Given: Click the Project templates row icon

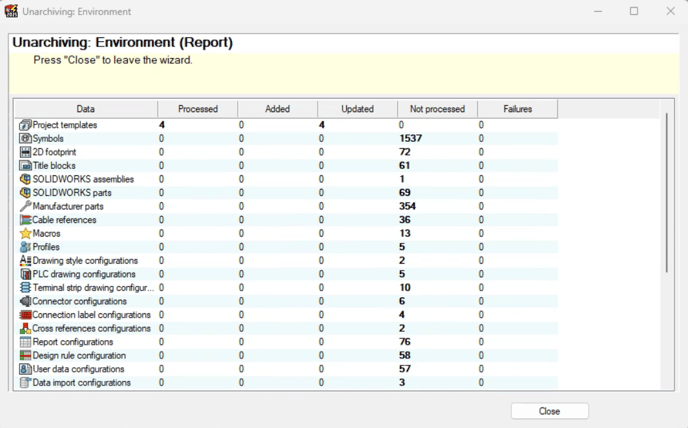Looking at the screenshot, I should point(25,125).
